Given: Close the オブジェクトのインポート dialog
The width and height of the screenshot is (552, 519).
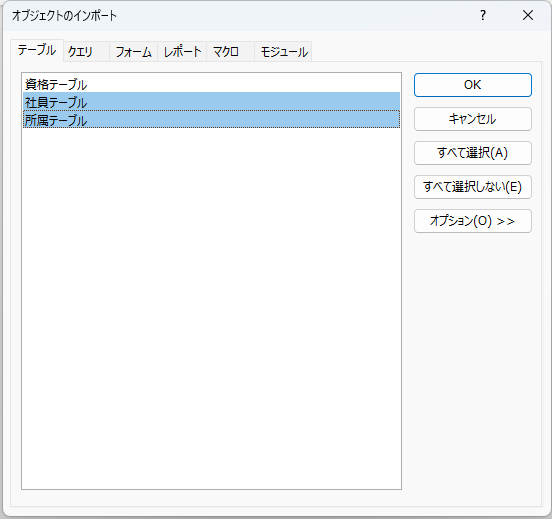Looking at the screenshot, I should pyautogui.click(x=528, y=15).
